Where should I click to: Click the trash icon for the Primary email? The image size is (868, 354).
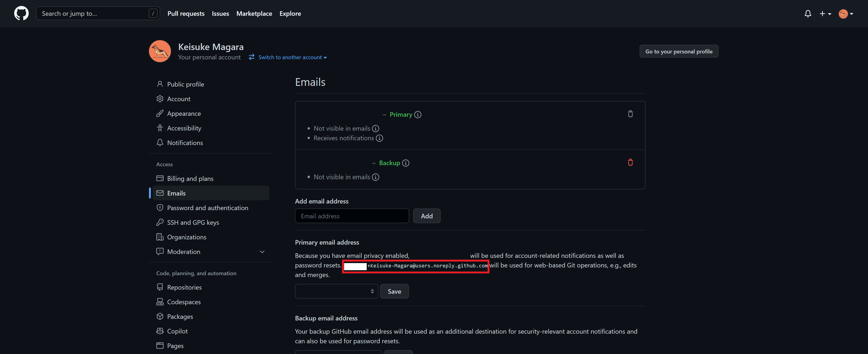630,114
